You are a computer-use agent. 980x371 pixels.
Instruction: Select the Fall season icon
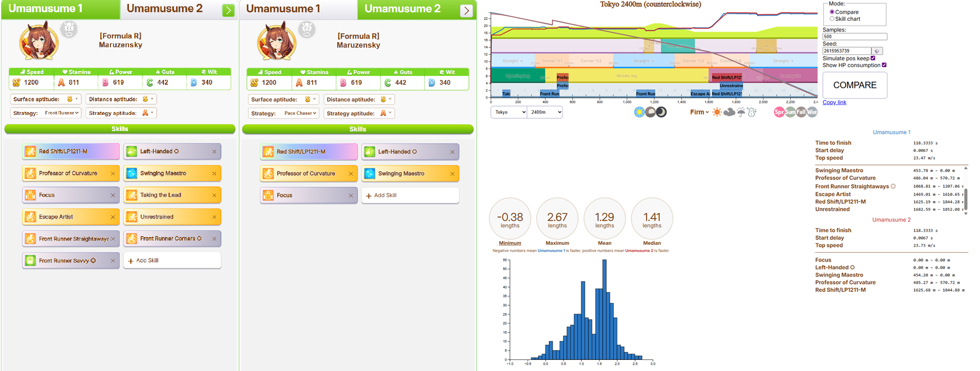(801, 112)
